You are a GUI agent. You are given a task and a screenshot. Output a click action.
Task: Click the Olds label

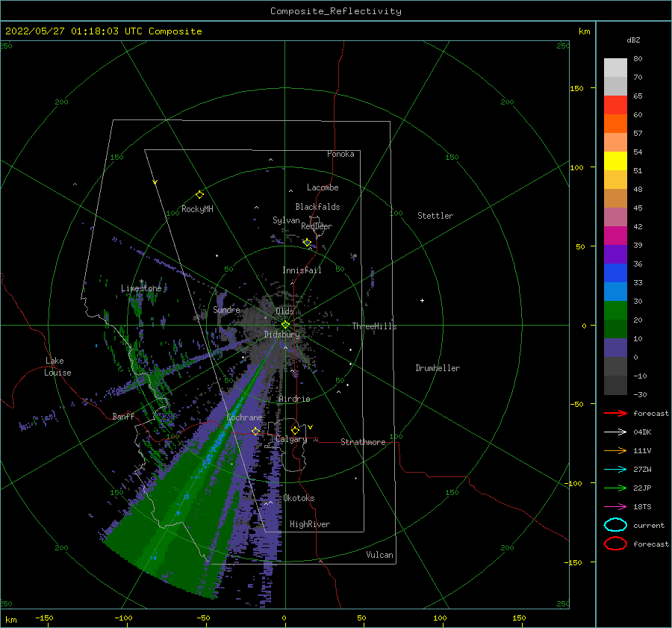284,311
